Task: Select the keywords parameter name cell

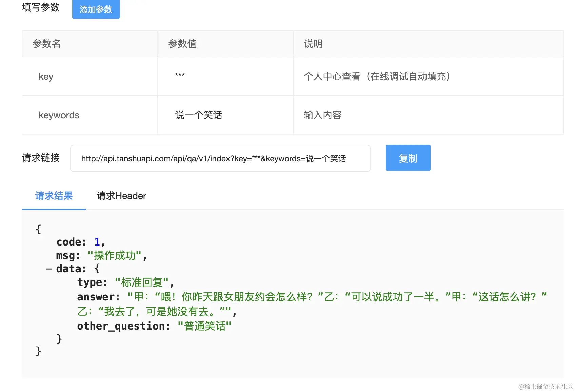Action: click(x=90, y=115)
